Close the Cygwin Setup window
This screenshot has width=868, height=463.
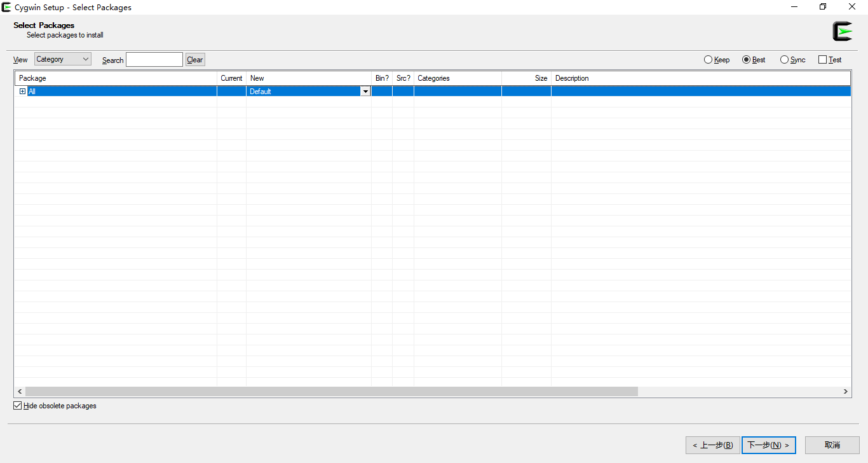[852, 7]
